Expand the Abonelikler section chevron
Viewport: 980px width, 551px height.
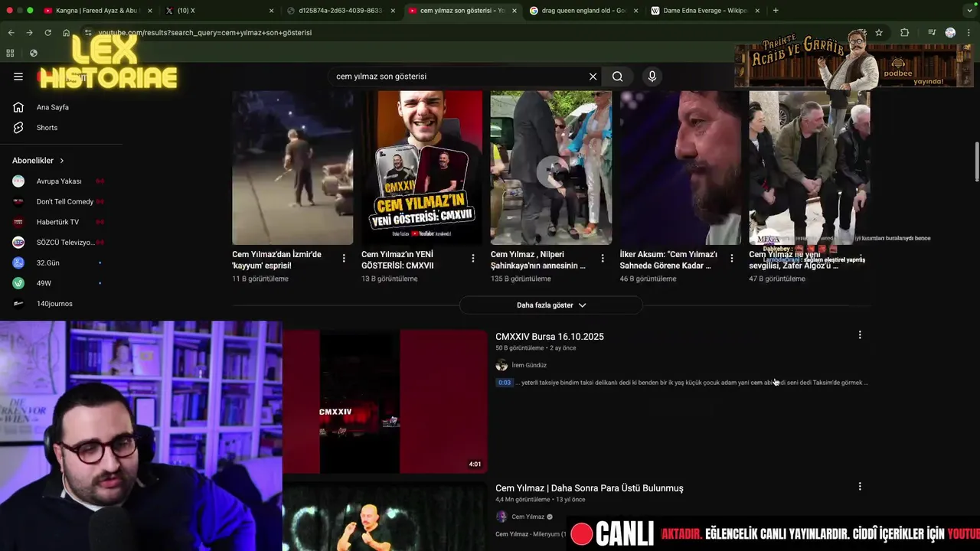62,161
